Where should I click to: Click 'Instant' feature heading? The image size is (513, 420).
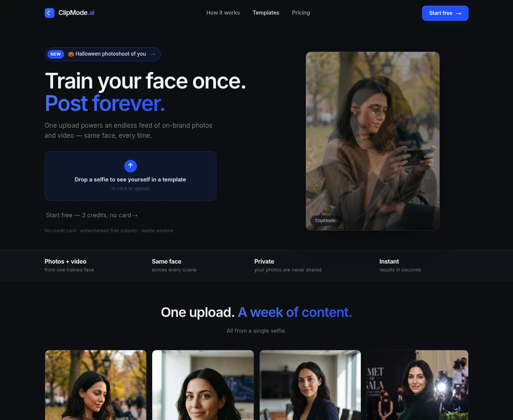click(x=389, y=261)
